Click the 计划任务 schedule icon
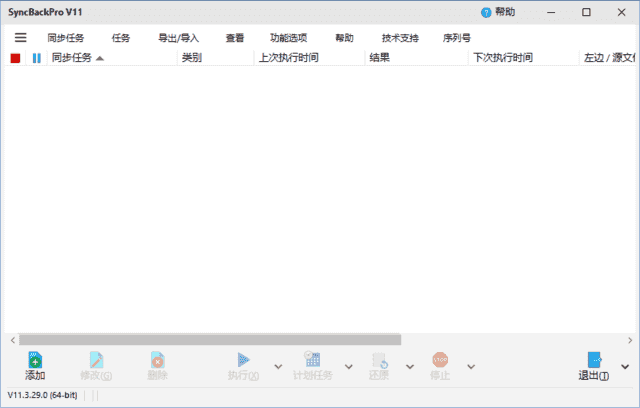 click(x=312, y=360)
